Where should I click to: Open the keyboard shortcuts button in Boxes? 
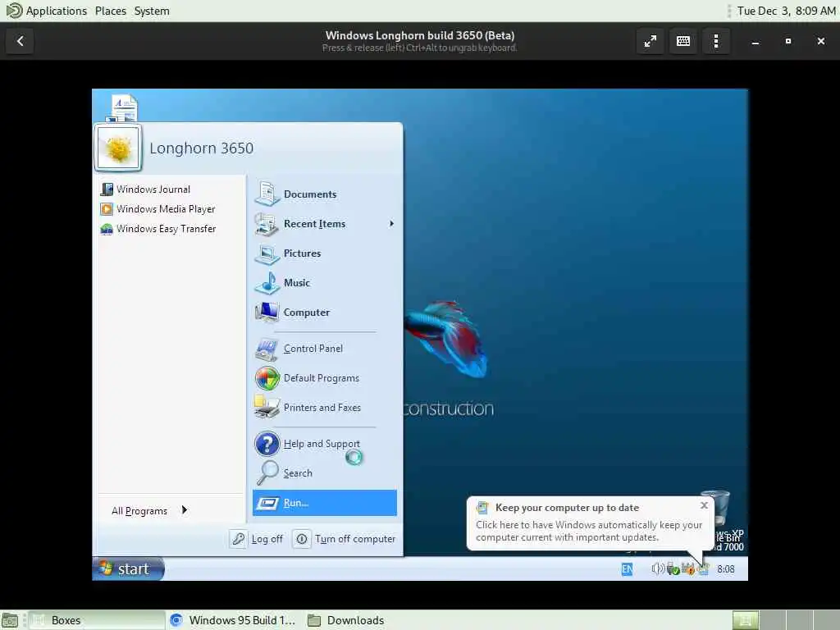click(683, 41)
